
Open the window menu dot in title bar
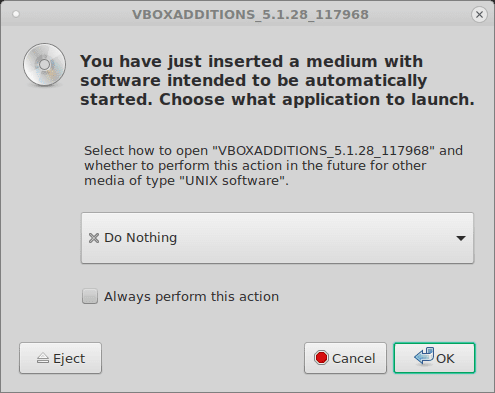click(16, 14)
